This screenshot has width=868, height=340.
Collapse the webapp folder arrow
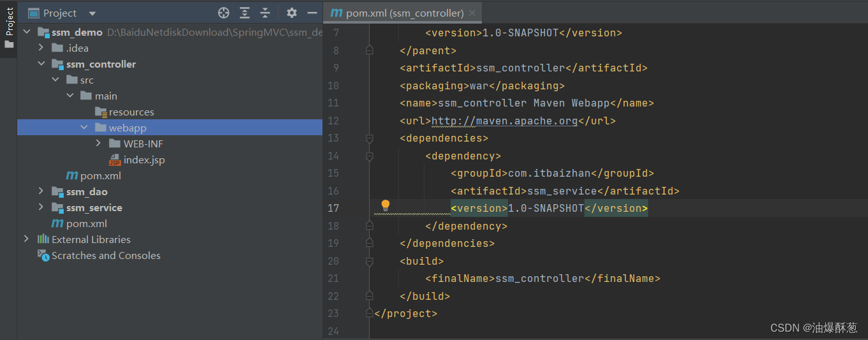[x=84, y=128]
